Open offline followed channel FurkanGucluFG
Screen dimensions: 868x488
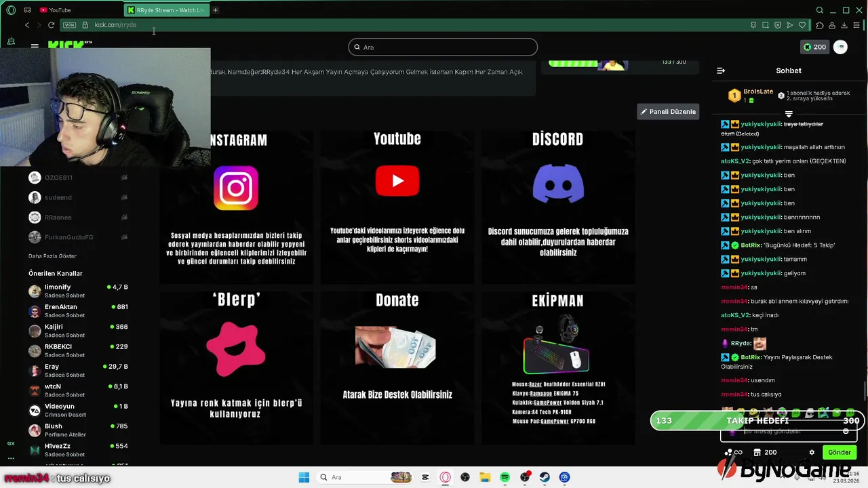tap(78, 237)
